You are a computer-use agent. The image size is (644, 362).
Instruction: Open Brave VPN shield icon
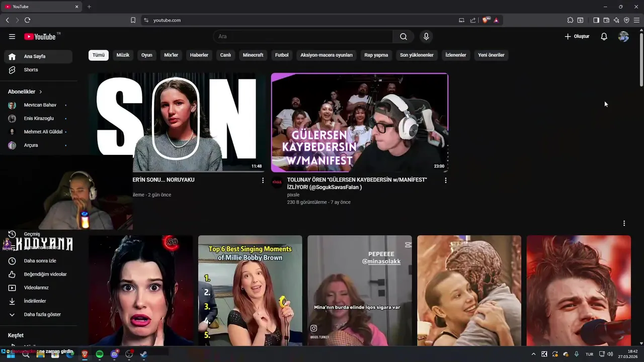tap(626, 20)
